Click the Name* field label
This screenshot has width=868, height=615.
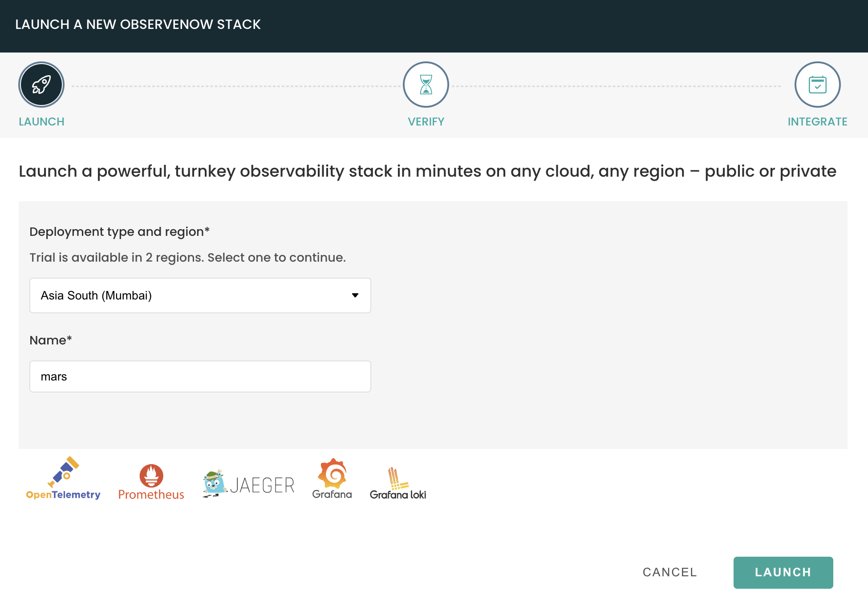point(50,340)
